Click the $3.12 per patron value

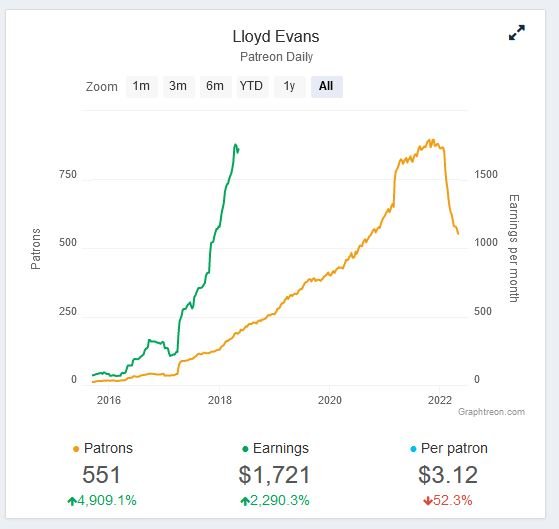[448, 475]
